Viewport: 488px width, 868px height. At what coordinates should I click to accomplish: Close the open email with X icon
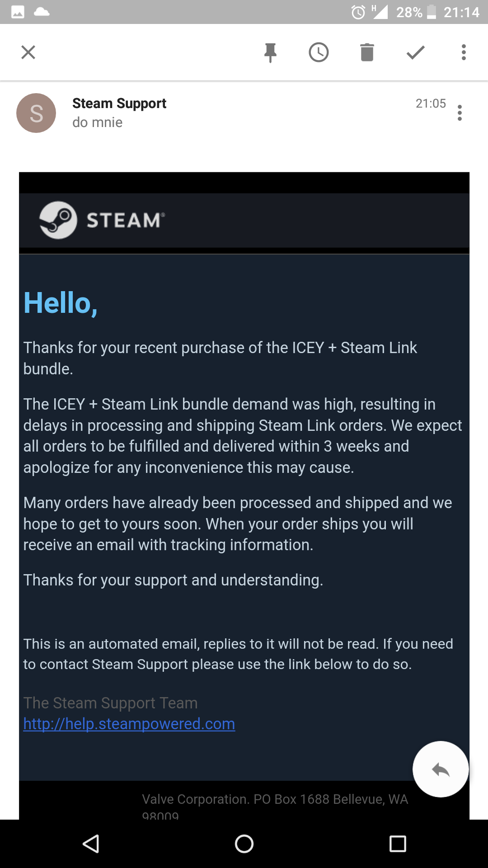[28, 52]
